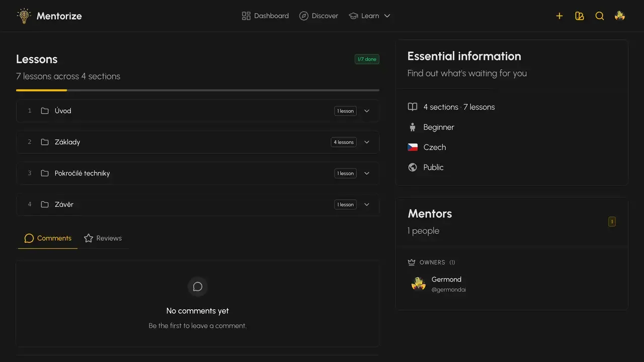Select the Základy section title

click(67, 142)
